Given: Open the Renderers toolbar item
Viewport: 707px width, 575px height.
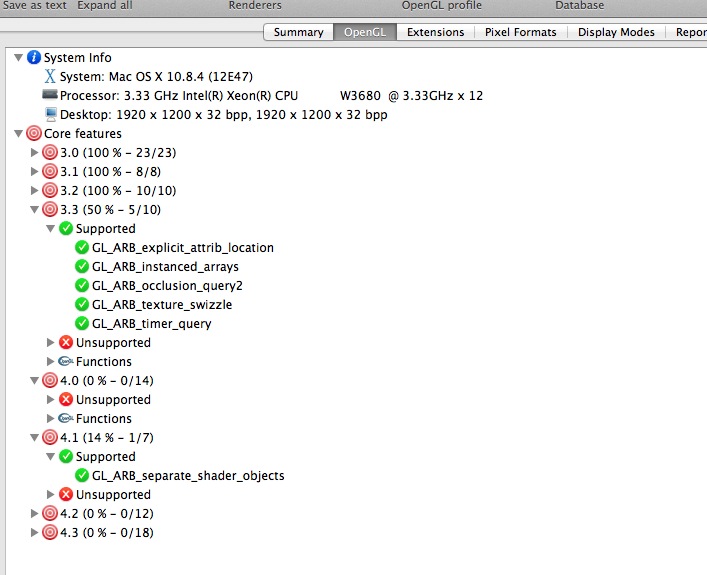Looking at the screenshot, I should 255,5.
